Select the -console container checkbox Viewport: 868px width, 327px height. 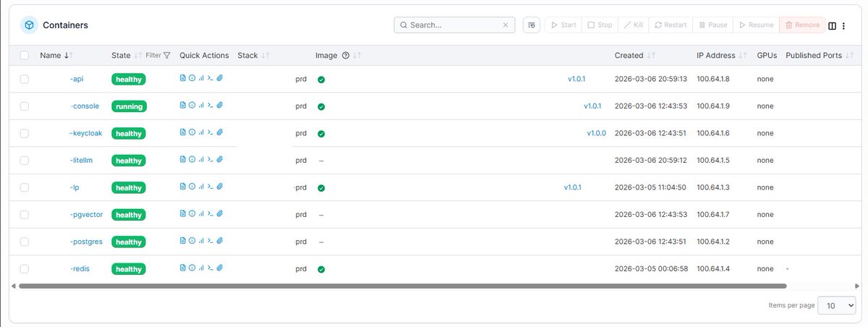click(25, 106)
